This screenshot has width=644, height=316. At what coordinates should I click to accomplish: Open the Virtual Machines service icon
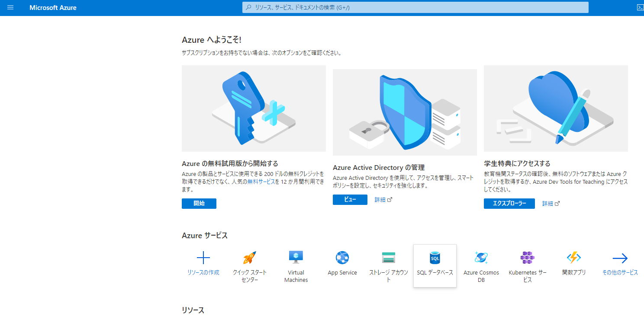pyautogui.click(x=296, y=258)
